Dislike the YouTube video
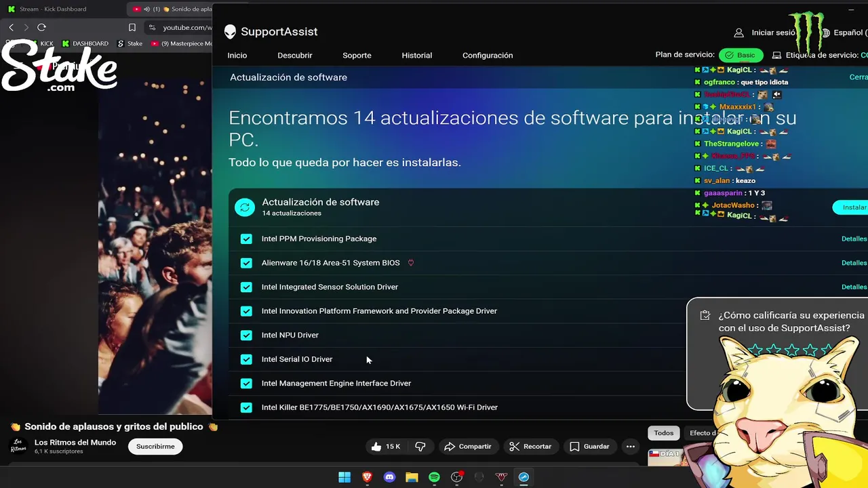The height and width of the screenshot is (488, 868). [420, 447]
